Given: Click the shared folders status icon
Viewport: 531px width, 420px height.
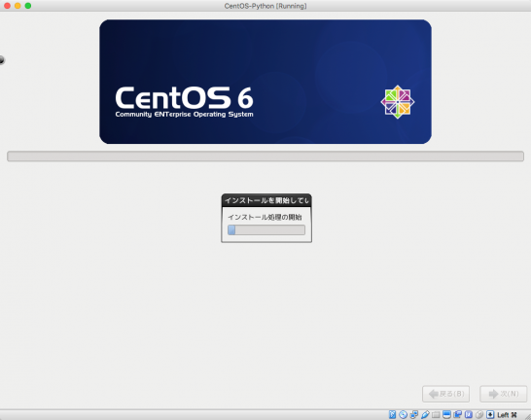Looking at the screenshot, I should [436, 414].
